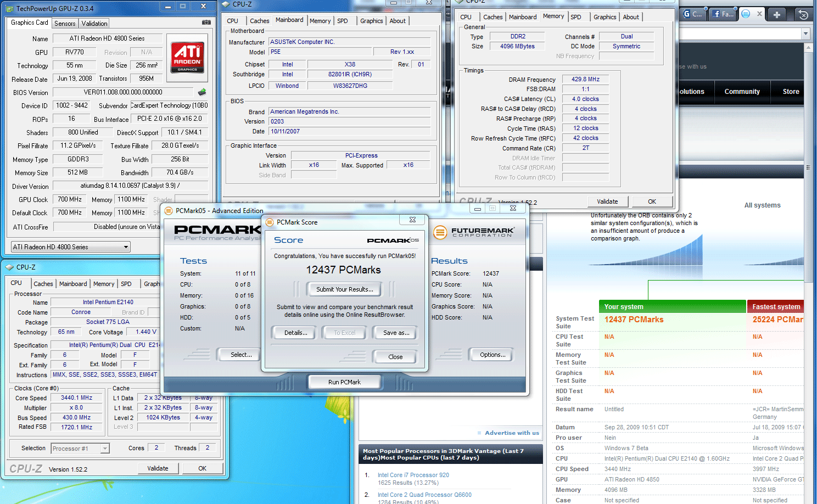
Task: Open Mainboard tab in bottom-left CPU-Z window
Action: click(x=73, y=284)
